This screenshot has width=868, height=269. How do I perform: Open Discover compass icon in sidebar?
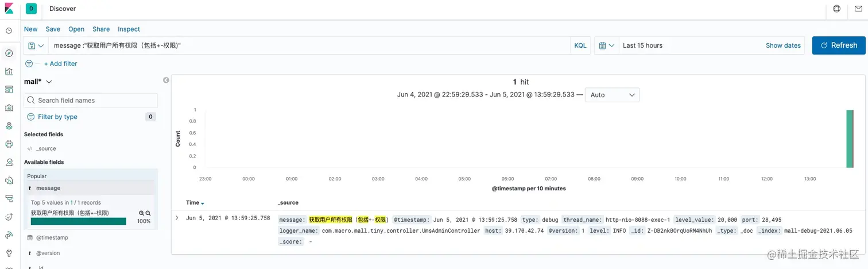click(9, 53)
